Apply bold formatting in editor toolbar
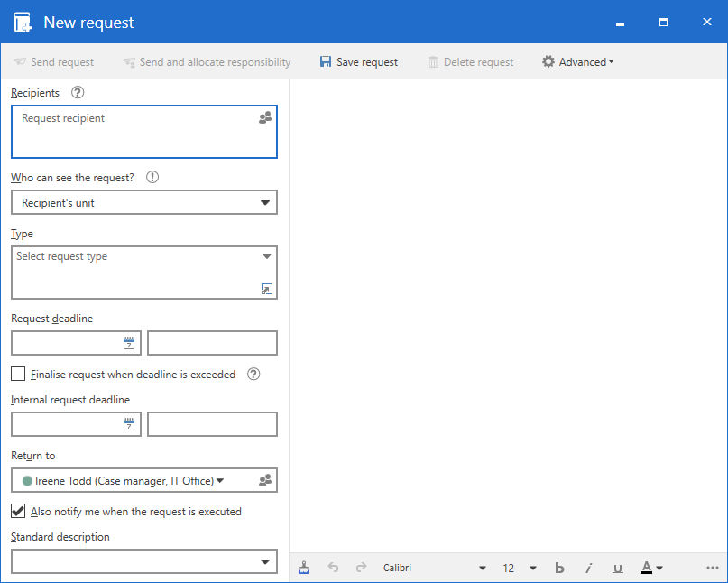This screenshot has height=583, width=728. [559, 568]
